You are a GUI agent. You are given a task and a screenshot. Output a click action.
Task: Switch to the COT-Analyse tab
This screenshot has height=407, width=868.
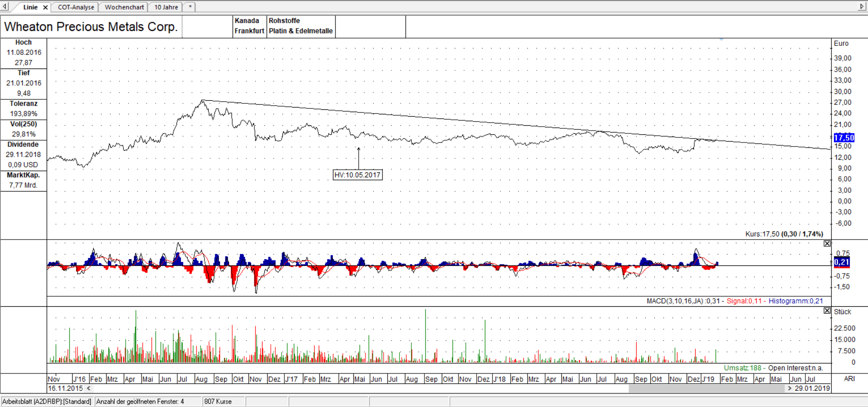[x=76, y=7]
